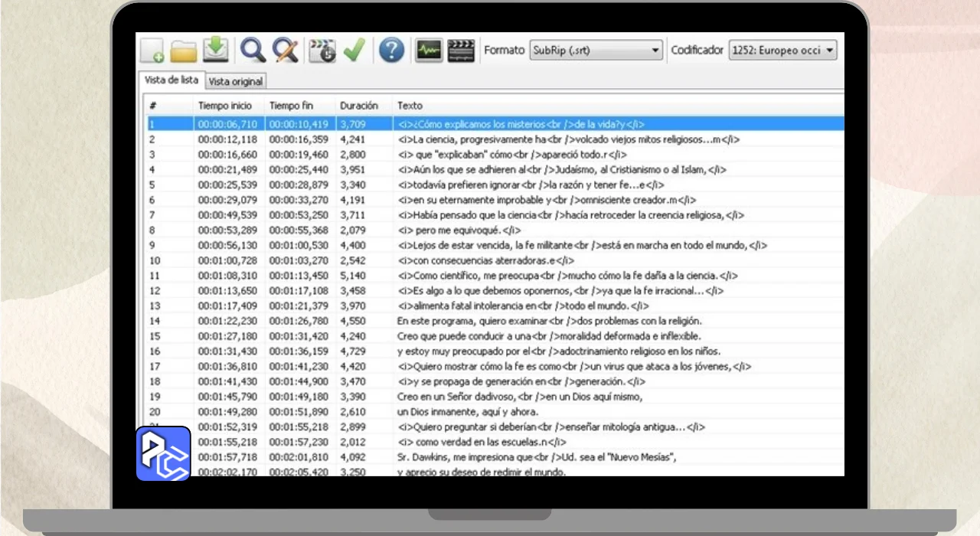Toggle the video player clapperboard icon
Image resolution: width=980 pixels, height=536 pixels.
(461, 51)
